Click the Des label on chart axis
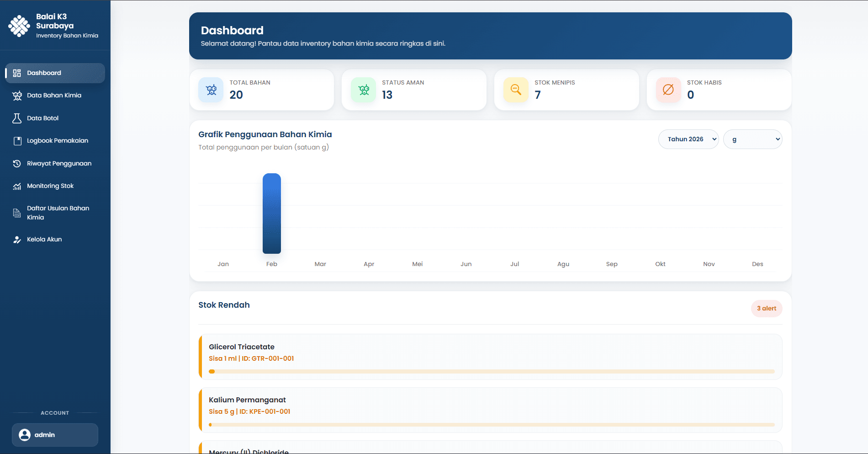 click(757, 264)
